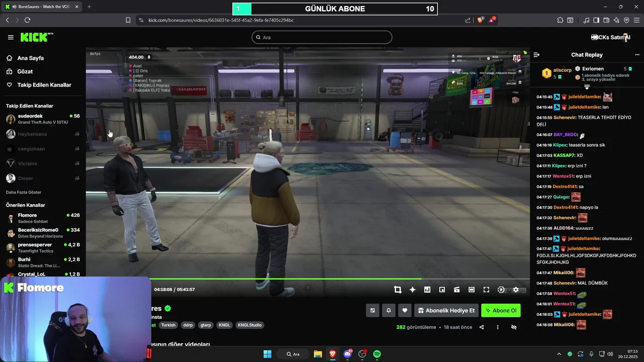Share the video via share icon
This screenshot has width=644, height=362.
(x=481, y=327)
